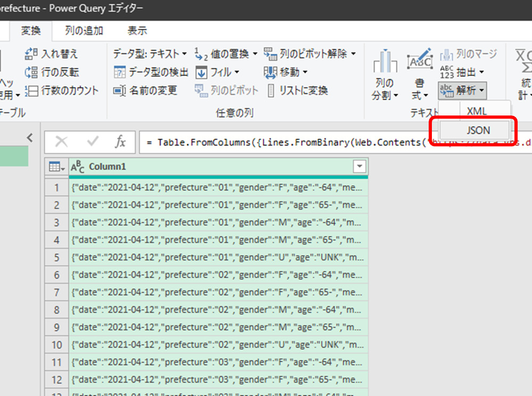Image resolution: width=532 pixels, height=396 pixels.
Task: Expand the 抽出 dropdown arrow
Action: click(481, 72)
